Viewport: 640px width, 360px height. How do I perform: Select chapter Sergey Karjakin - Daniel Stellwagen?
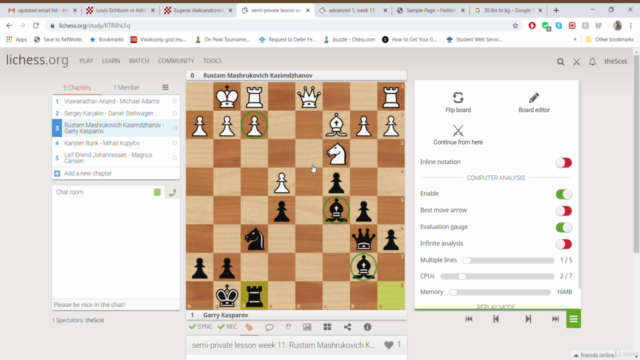pos(109,113)
